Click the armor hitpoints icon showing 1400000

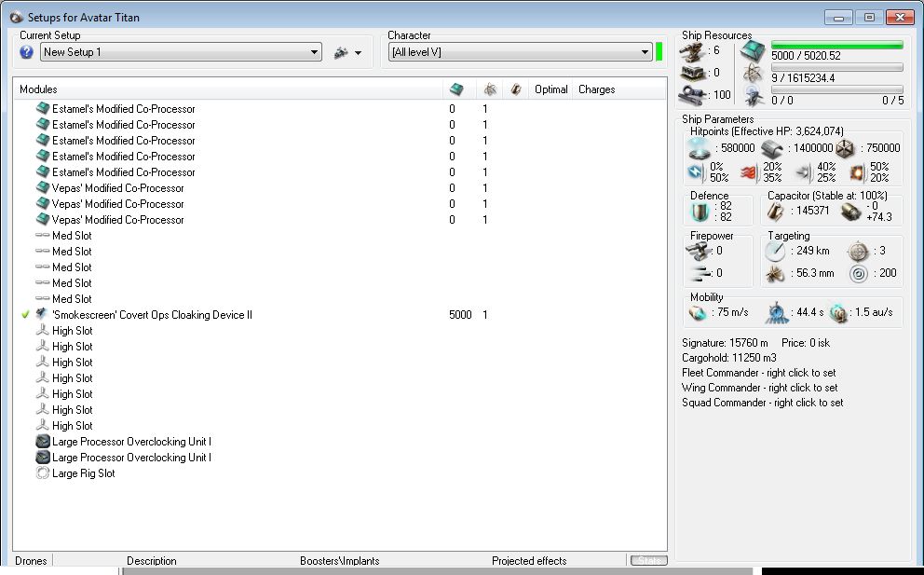(x=772, y=148)
